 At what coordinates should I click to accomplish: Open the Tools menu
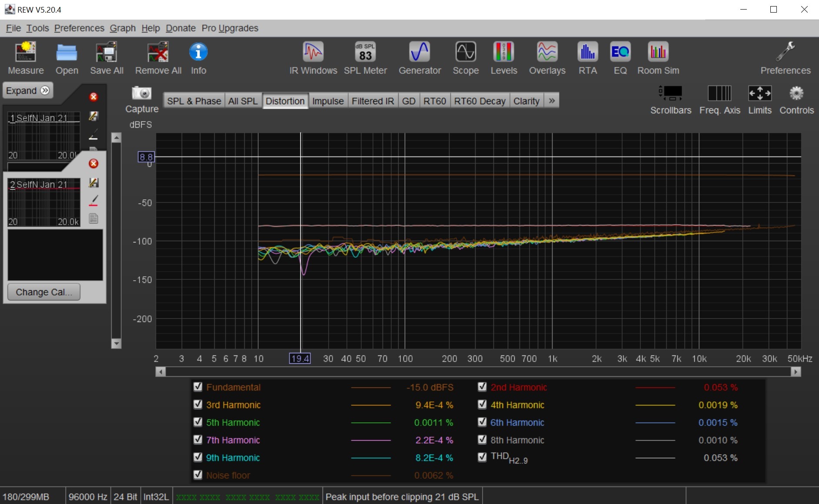click(37, 28)
